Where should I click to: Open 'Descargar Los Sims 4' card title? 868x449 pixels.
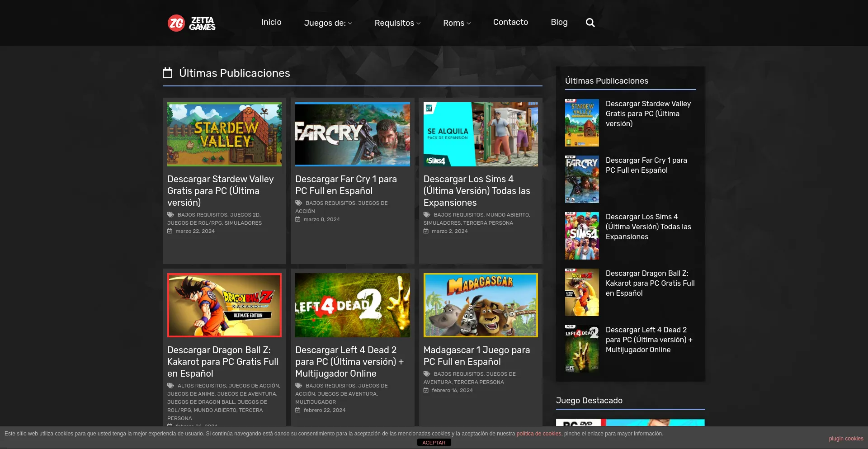point(477,191)
